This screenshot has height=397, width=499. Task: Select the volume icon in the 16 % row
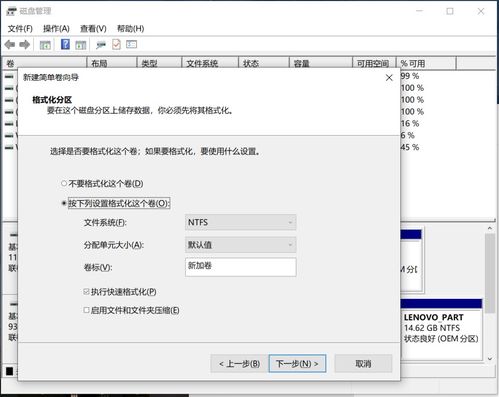pos(9,124)
